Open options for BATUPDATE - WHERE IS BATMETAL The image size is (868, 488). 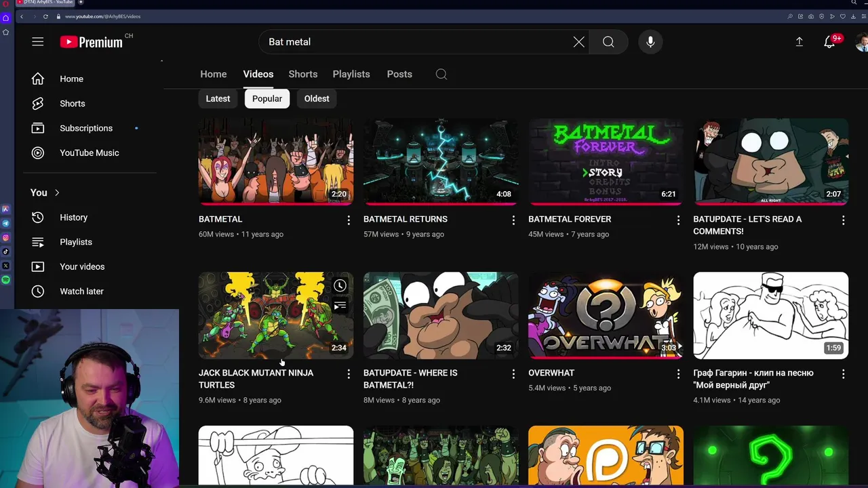pos(513,374)
